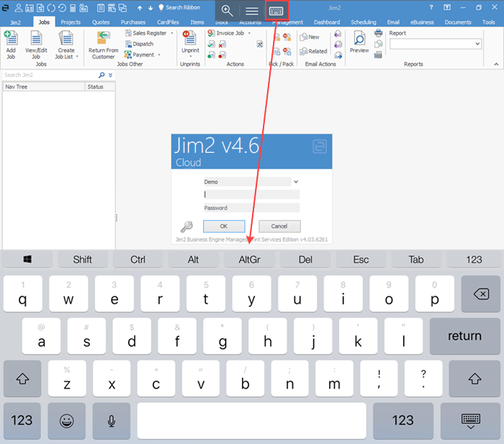Click the green check action icon

(211, 44)
